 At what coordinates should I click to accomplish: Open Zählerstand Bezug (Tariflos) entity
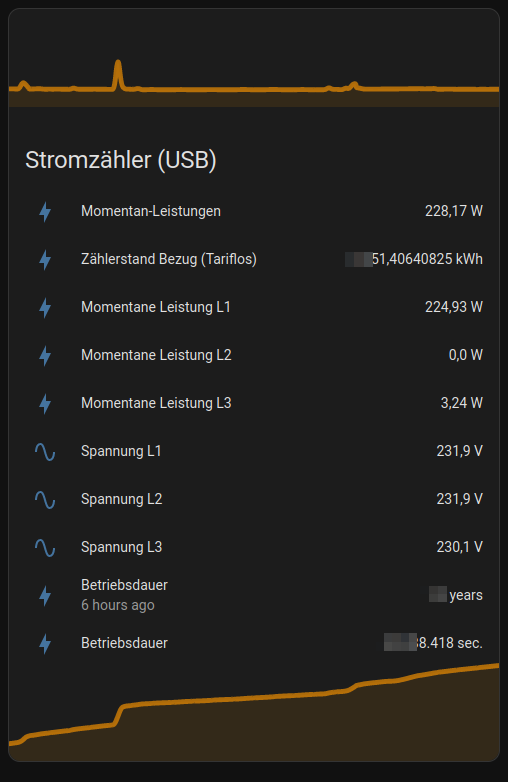(169, 259)
